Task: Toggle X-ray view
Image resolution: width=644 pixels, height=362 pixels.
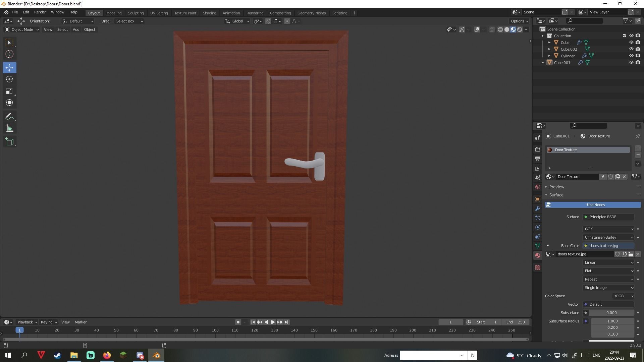Action: (492, 29)
